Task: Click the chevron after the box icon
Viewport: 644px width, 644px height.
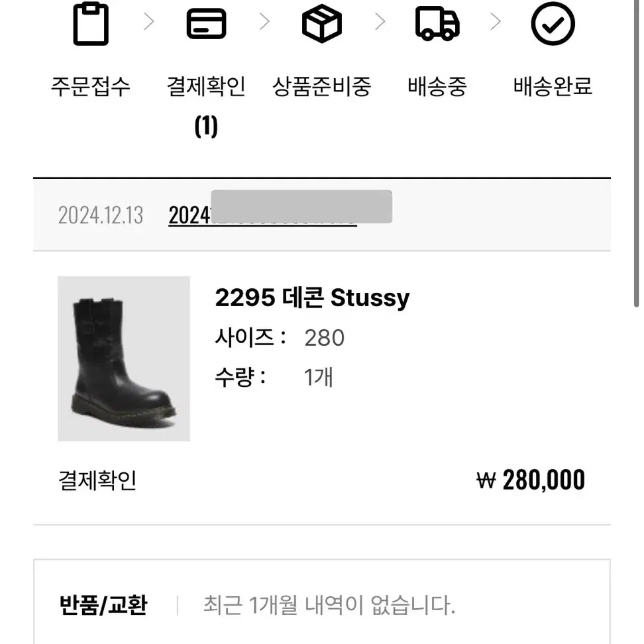Action: tap(381, 21)
